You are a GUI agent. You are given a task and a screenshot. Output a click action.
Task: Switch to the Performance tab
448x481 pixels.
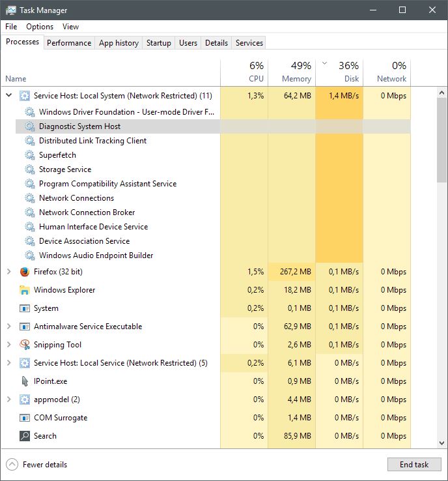[x=69, y=43]
